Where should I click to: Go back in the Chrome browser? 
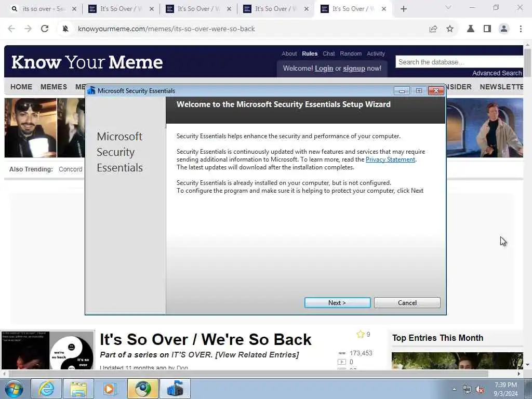coord(11,29)
